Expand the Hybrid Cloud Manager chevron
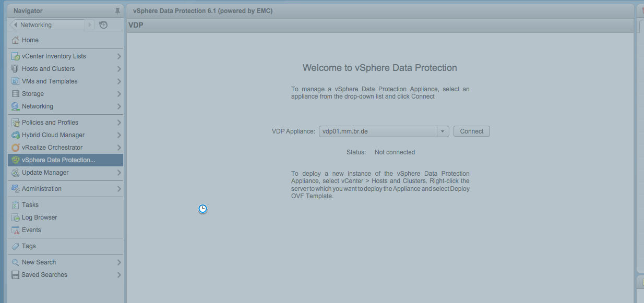The image size is (644, 303). (x=119, y=135)
